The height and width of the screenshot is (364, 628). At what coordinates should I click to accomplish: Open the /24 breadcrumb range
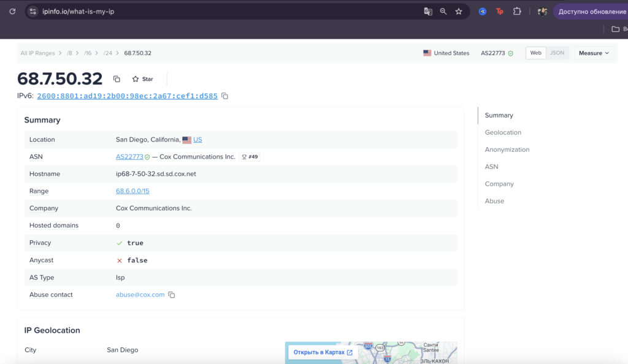[108, 53]
